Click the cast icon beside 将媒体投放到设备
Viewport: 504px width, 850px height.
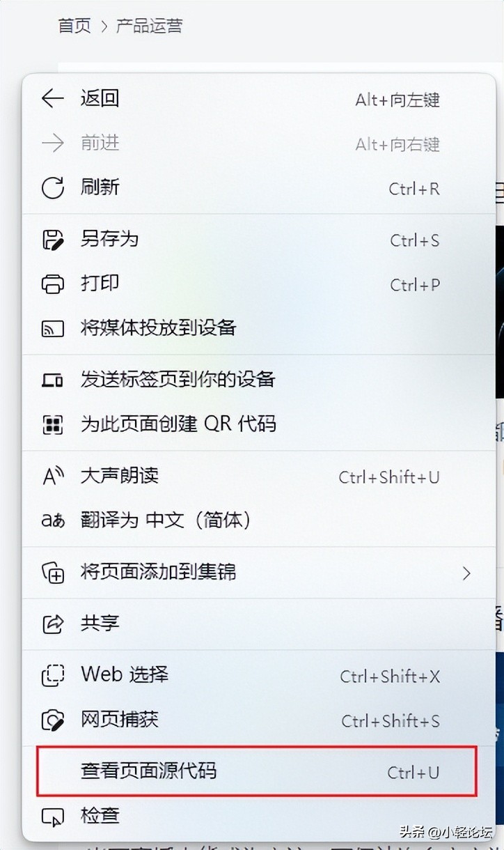pyautogui.click(x=53, y=328)
